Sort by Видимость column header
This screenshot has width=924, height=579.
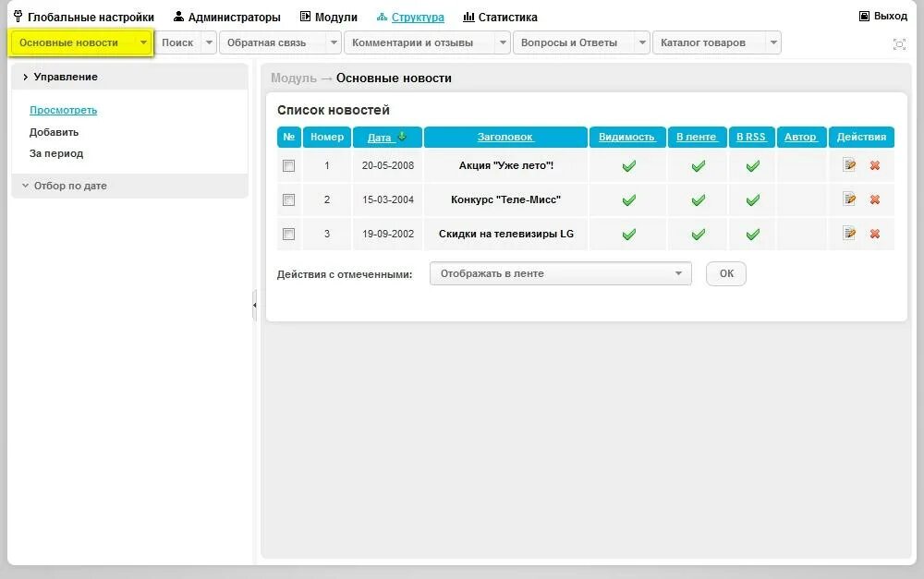[626, 137]
